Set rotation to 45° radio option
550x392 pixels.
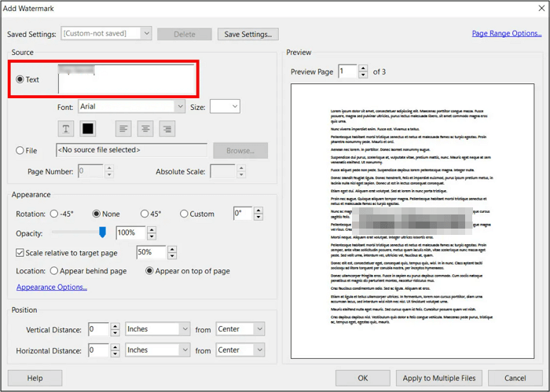click(145, 214)
